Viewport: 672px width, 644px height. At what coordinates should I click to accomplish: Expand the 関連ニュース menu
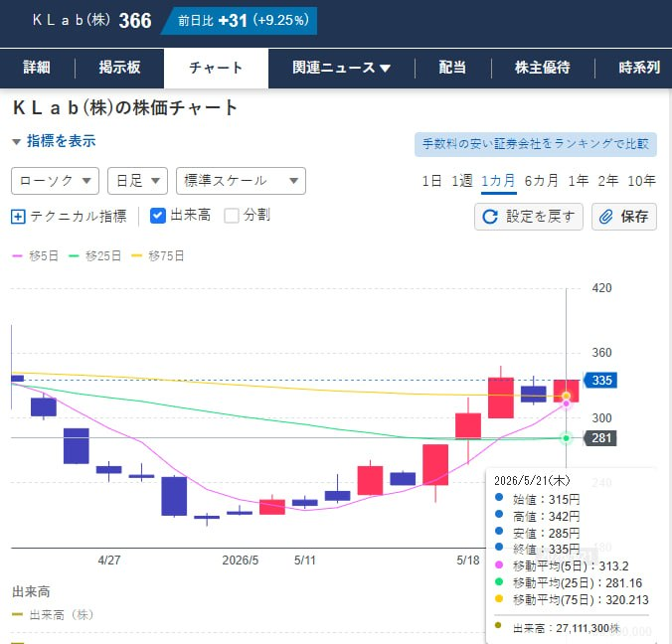(x=341, y=68)
